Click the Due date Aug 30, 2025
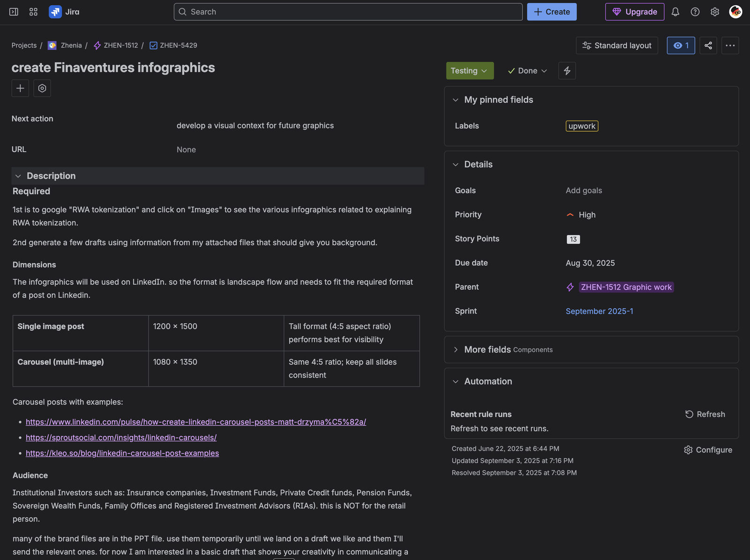Viewport: 750px width, 560px height. point(590,263)
